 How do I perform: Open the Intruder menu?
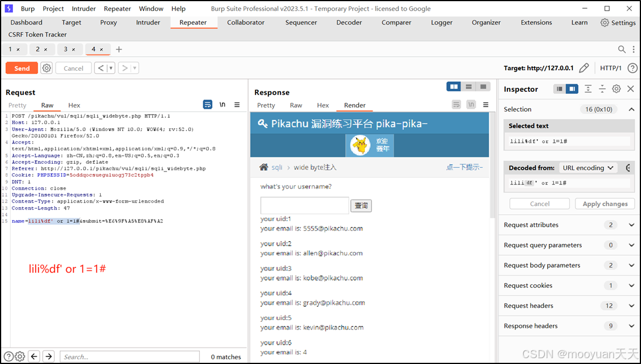coord(84,9)
